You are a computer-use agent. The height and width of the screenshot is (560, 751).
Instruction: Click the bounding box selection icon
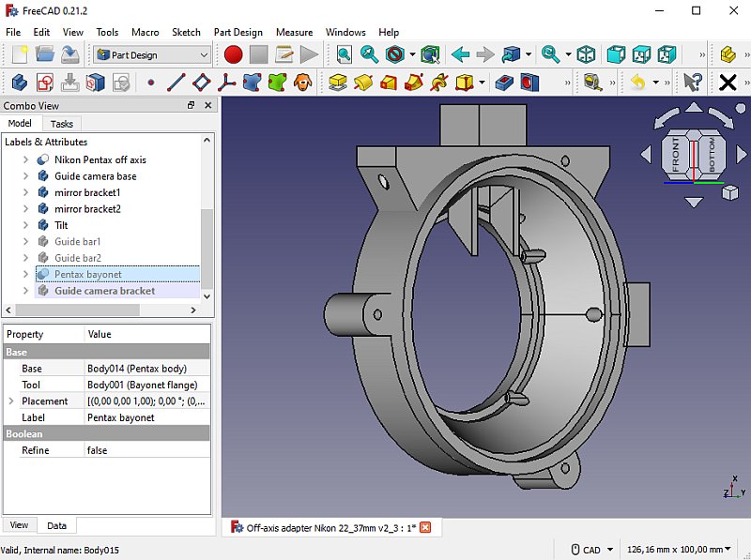[430, 54]
